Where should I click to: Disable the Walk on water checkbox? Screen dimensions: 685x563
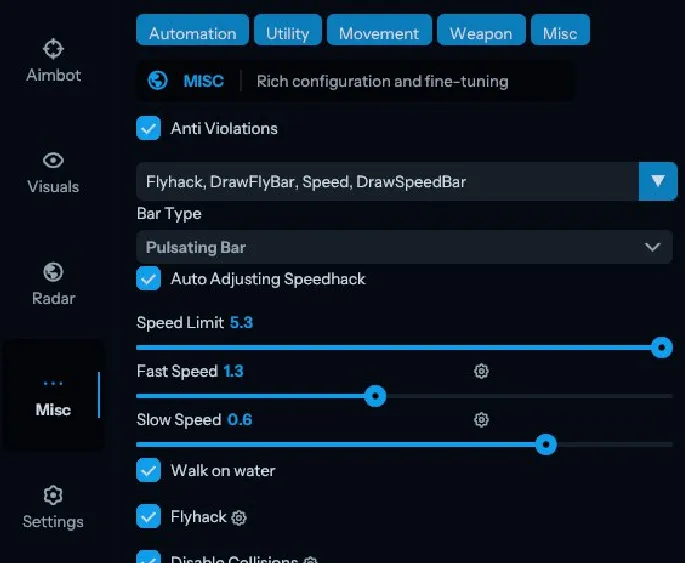(148, 470)
